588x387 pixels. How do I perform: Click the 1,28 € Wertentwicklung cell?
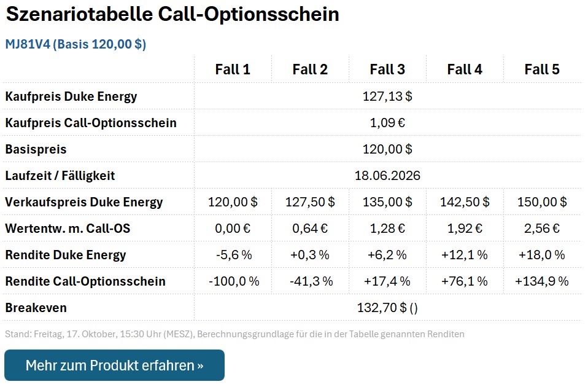coord(387,229)
